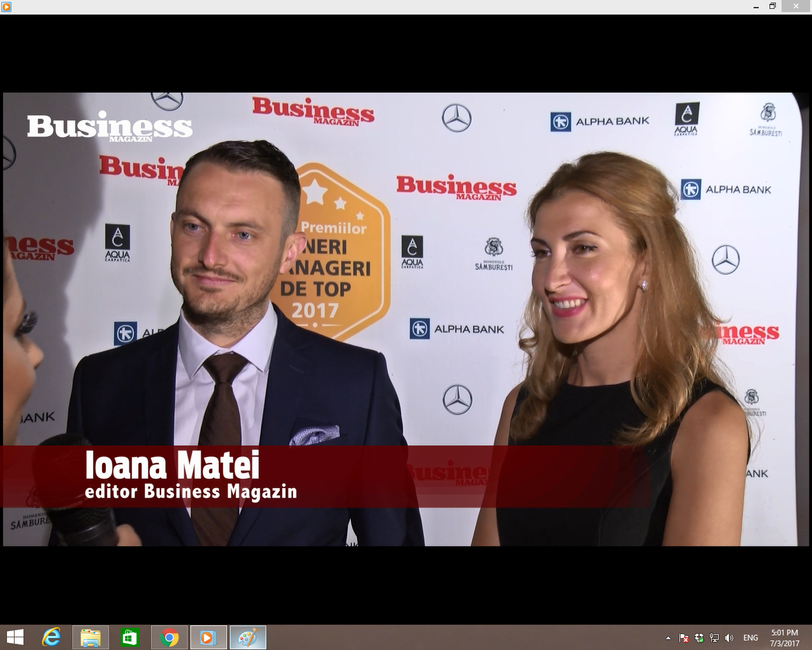
Task: Open File Explorer from the taskbar
Action: (x=91, y=637)
